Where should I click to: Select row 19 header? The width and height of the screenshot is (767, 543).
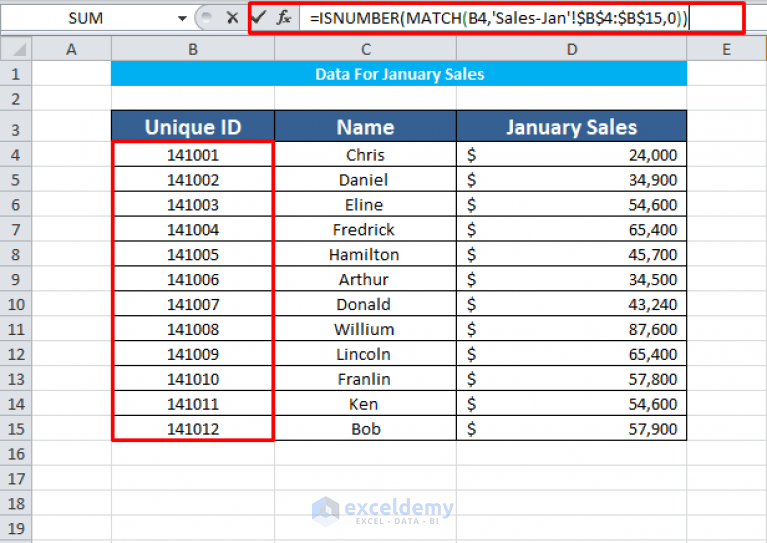point(16,529)
